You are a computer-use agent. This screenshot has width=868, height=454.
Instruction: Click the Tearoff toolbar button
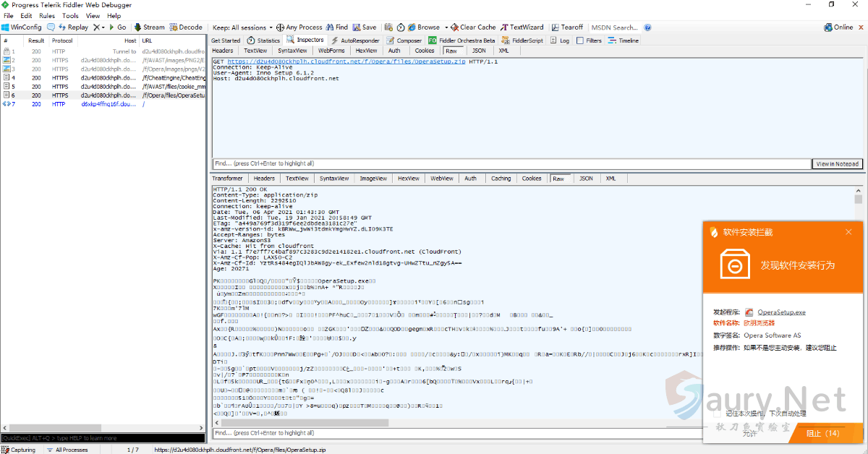click(567, 27)
